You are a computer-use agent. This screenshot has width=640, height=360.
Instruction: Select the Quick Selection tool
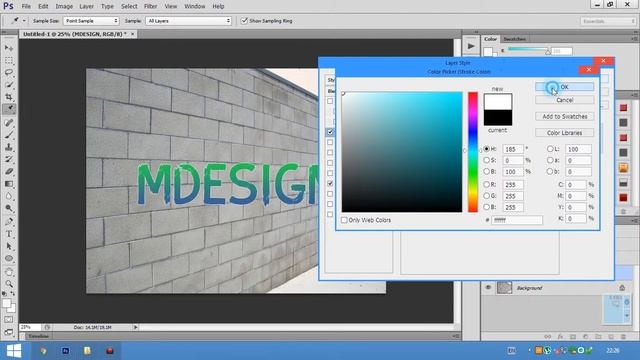pyautogui.click(x=9, y=85)
